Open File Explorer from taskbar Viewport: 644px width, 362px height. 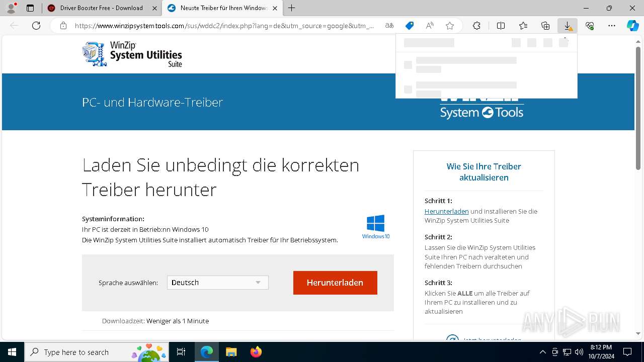[231, 352]
